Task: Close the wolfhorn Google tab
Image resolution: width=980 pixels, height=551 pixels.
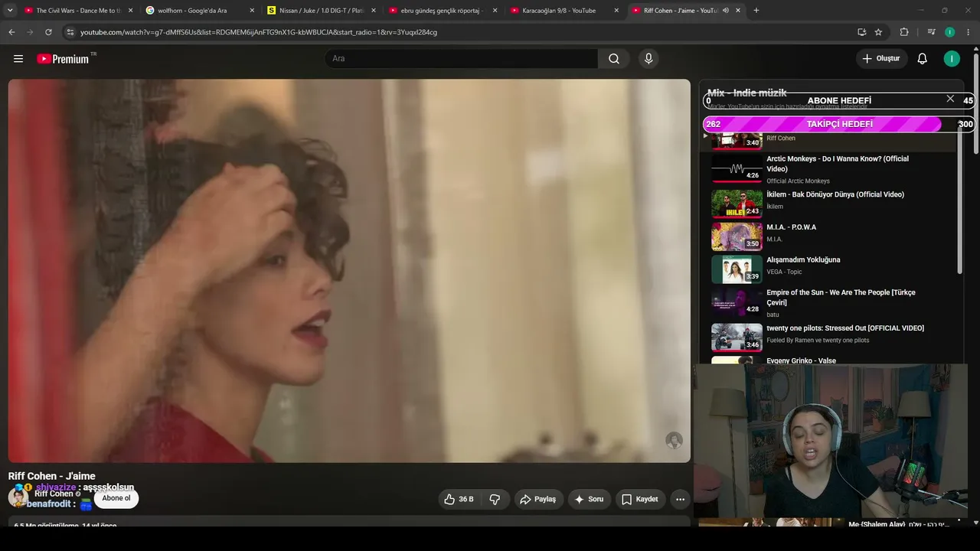Action: point(252,11)
